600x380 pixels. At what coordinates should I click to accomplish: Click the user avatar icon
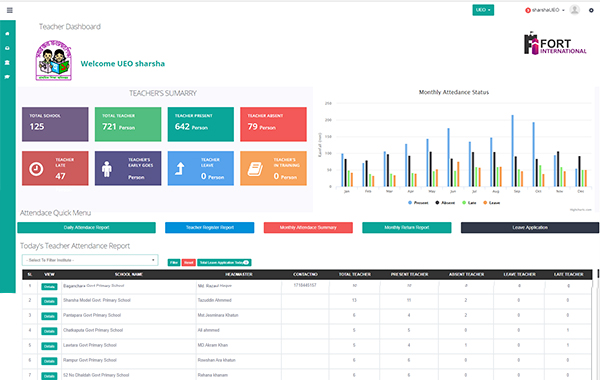coord(574,10)
